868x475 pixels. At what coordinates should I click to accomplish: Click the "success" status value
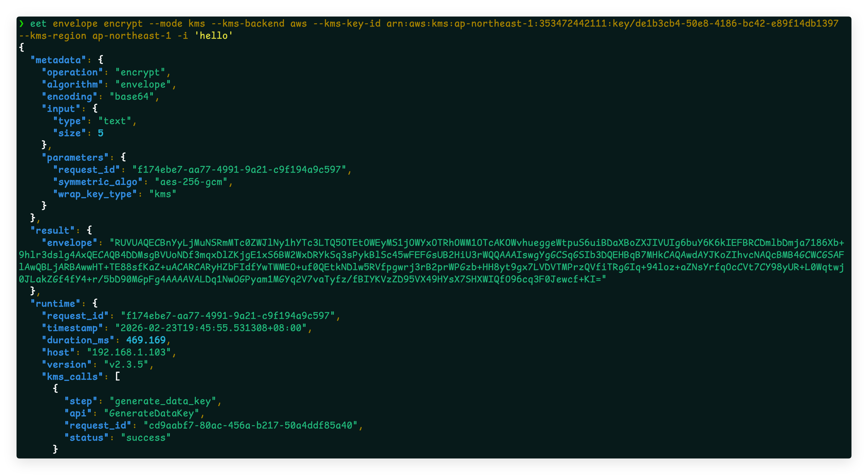pos(146,438)
